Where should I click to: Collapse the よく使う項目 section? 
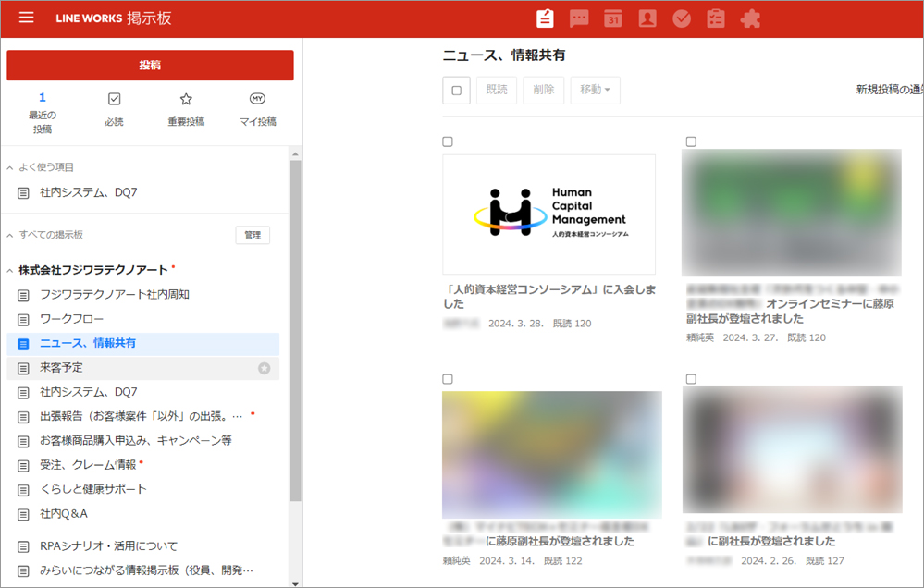pos(10,168)
